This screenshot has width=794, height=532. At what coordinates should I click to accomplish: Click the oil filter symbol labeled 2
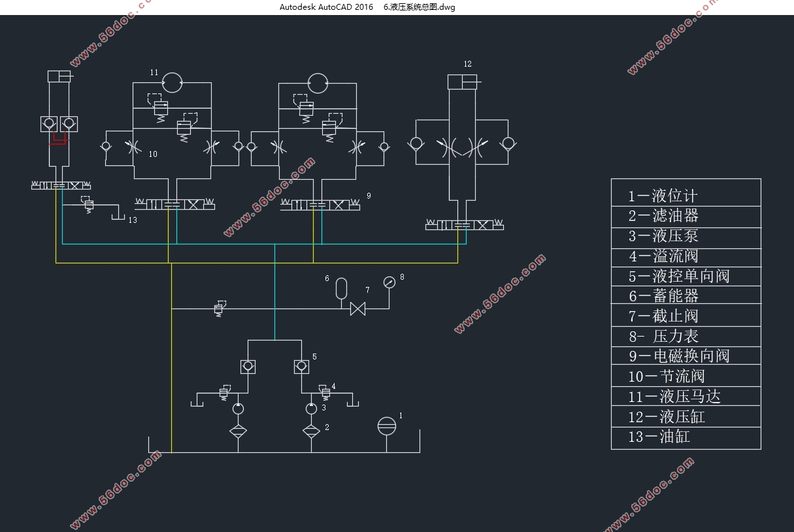coord(311,431)
